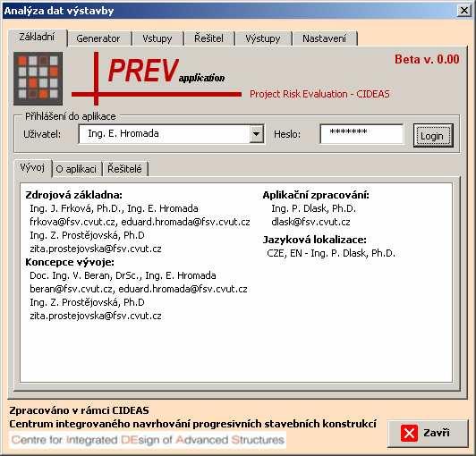Viewport: 476px width, 456px height.
Task: Click the red X icon on Zavři
Action: tap(409, 433)
